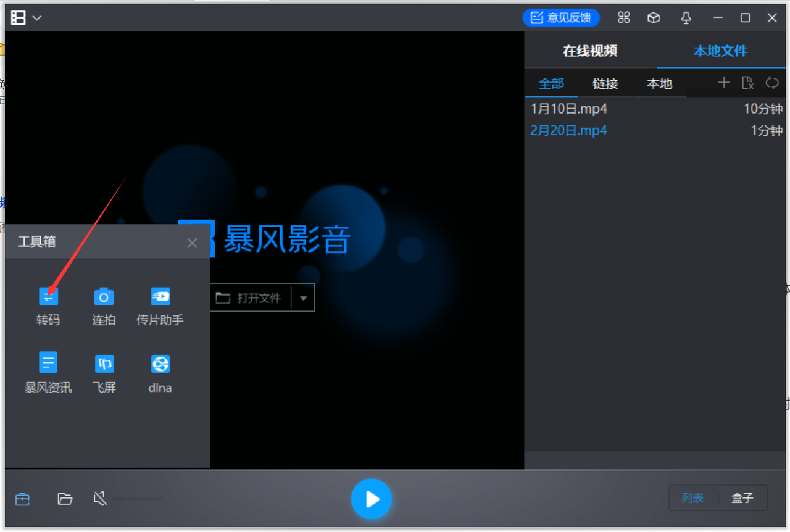Close the 工具箱 toolbox panel
Viewport: 790px width, 532px height.
[x=192, y=243]
